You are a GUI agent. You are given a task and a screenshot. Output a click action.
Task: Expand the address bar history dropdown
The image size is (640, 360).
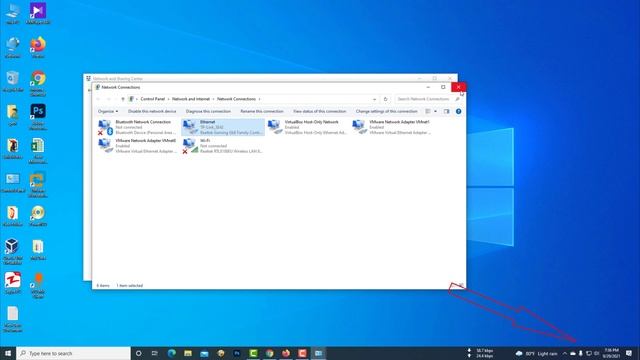(374, 99)
